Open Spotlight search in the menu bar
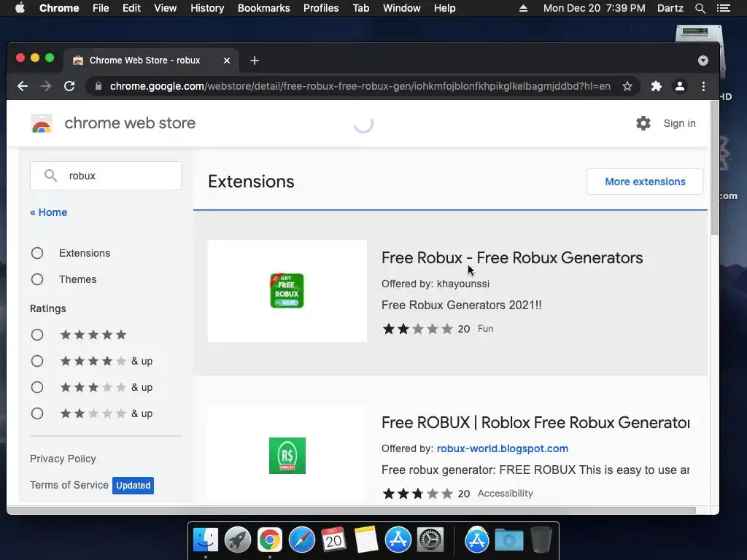The height and width of the screenshot is (560, 747). [x=700, y=8]
